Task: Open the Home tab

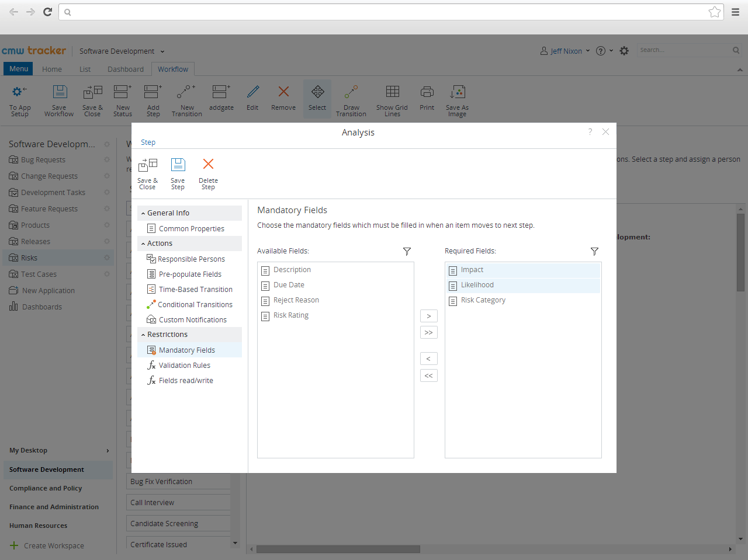Action: [x=51, y=69]
